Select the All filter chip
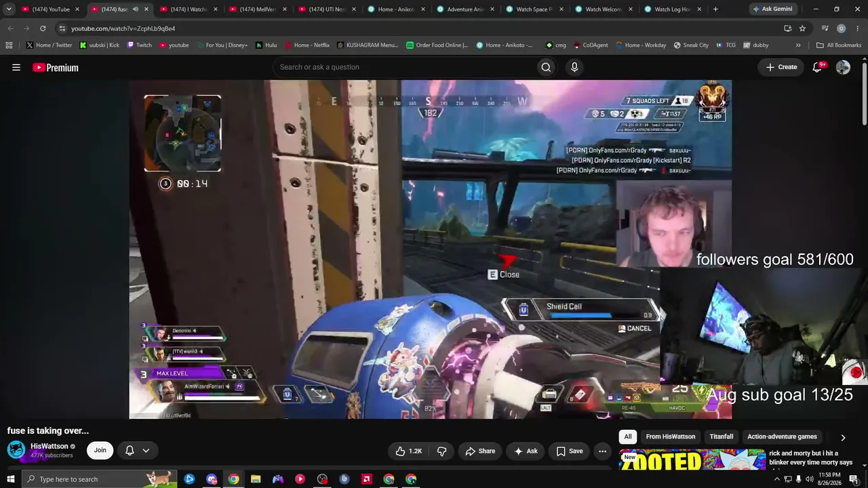868x488 pixels. [x=628, y=437]
